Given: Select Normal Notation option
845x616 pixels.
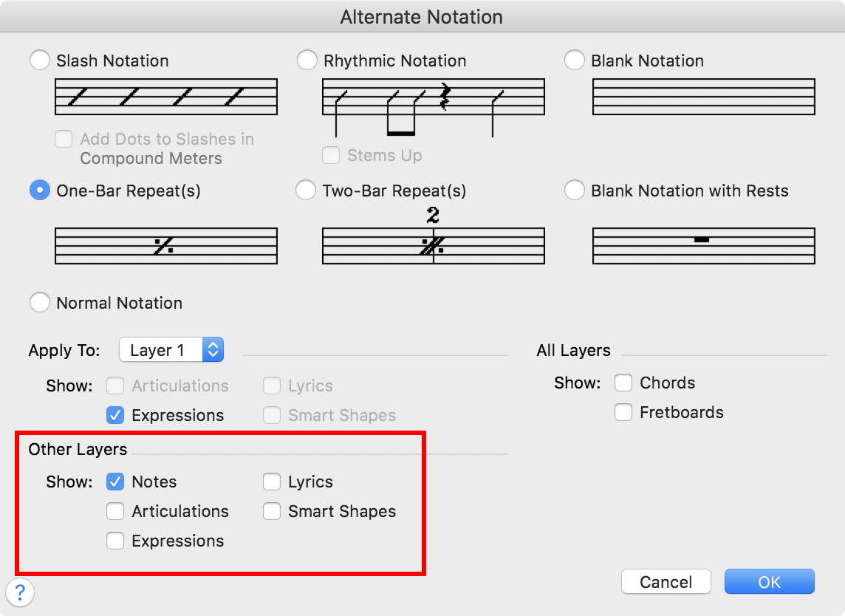Looking at the screenshot, I should point(40,303).
